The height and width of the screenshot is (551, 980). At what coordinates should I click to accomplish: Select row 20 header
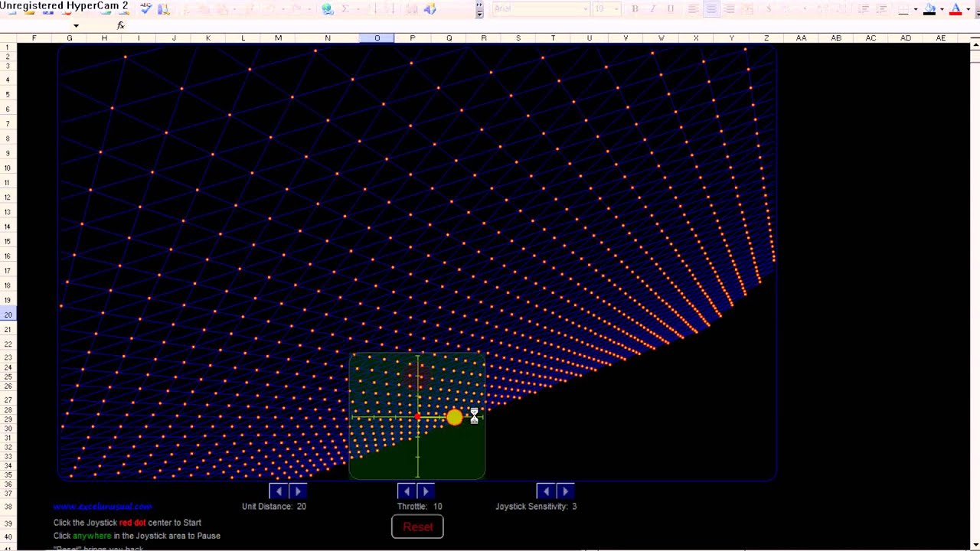[x=8, y=315]
